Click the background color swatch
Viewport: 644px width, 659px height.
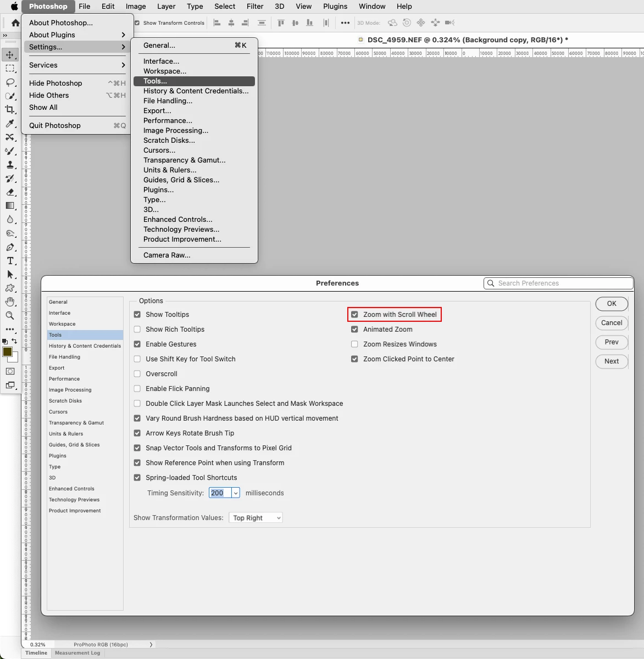coord(15,359)
